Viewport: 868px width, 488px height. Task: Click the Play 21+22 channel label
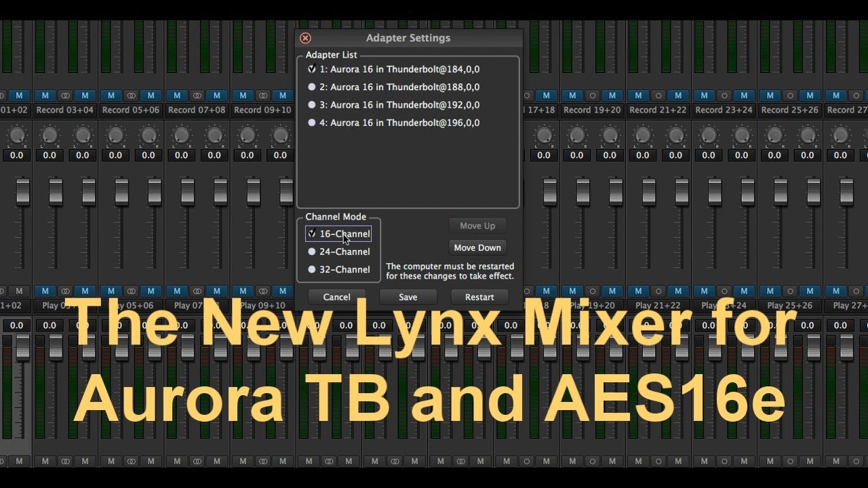click(x=658, y=306)
